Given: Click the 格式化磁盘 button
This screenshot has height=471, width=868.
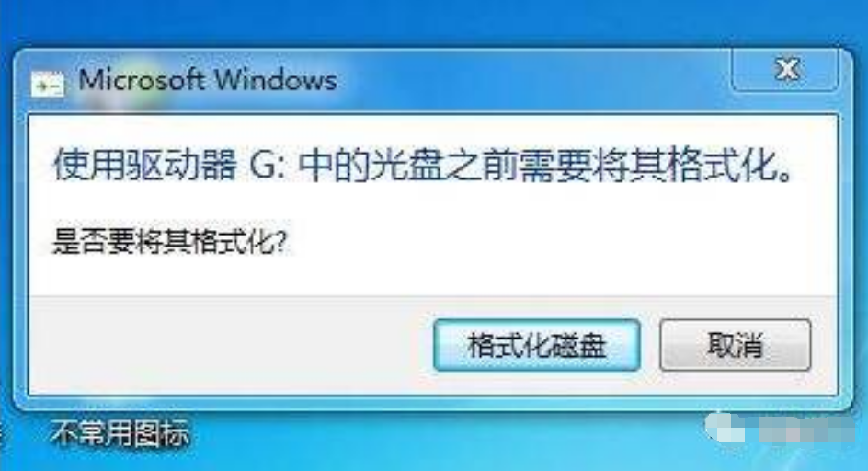Looking at the screenshot, I should click(x=536, y=345).
